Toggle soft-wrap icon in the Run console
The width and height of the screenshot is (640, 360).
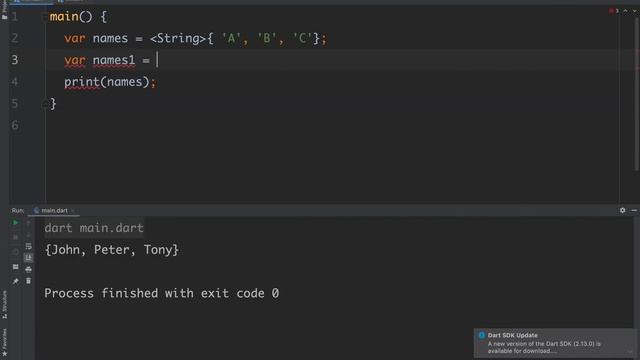pos(28,246)
